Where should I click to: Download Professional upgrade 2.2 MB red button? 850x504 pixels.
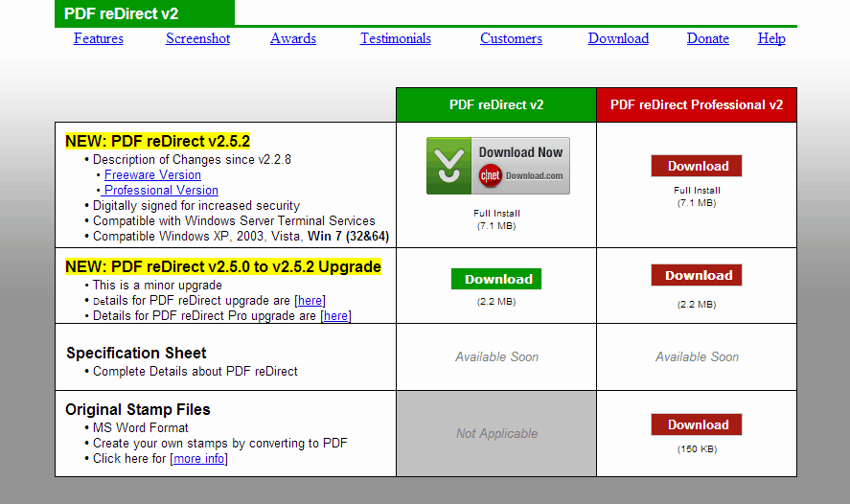point(697,275)
